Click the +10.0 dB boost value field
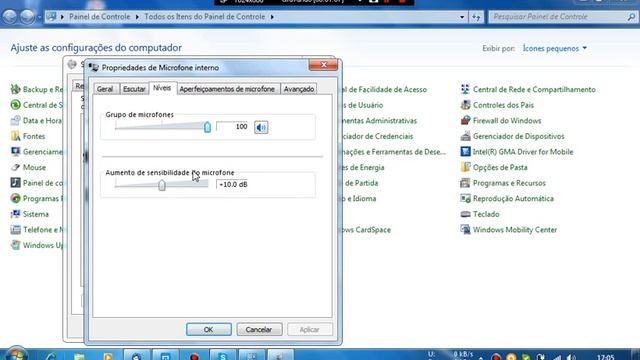The width and height of the screenshot is (640, 360). (x=233, y=184)
